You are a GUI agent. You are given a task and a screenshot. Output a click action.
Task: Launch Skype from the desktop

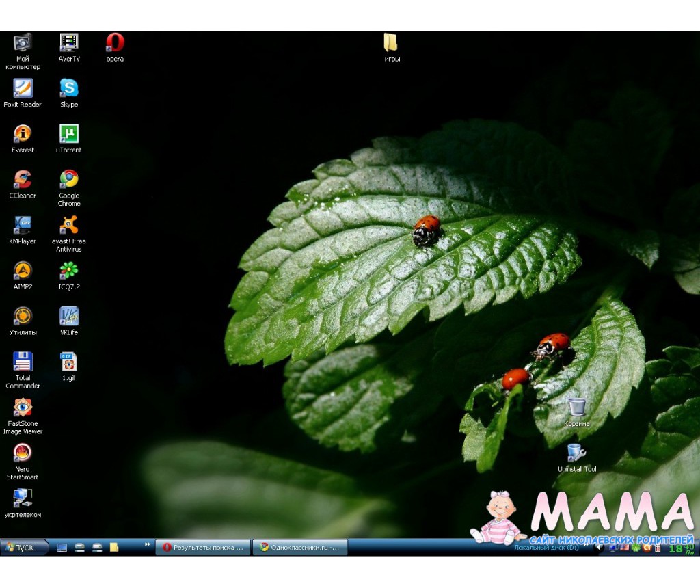[69, 88]
